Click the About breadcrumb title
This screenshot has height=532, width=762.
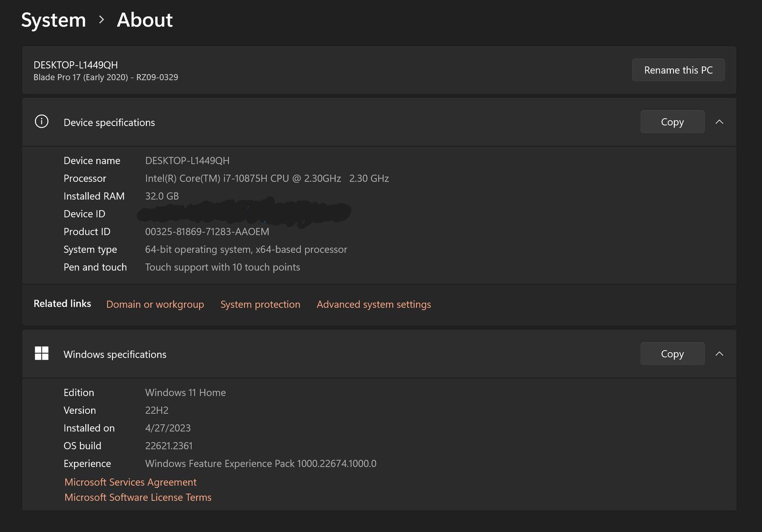(145, 20)
